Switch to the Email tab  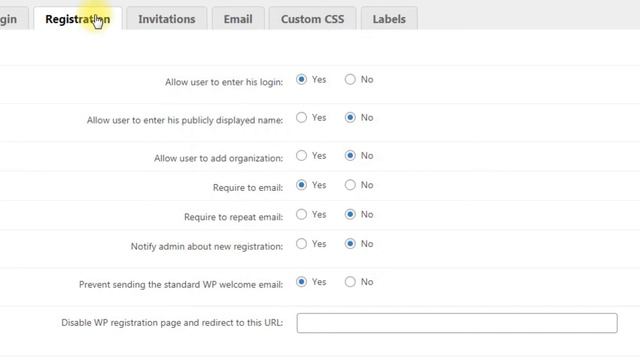click(x=238, y=19)
